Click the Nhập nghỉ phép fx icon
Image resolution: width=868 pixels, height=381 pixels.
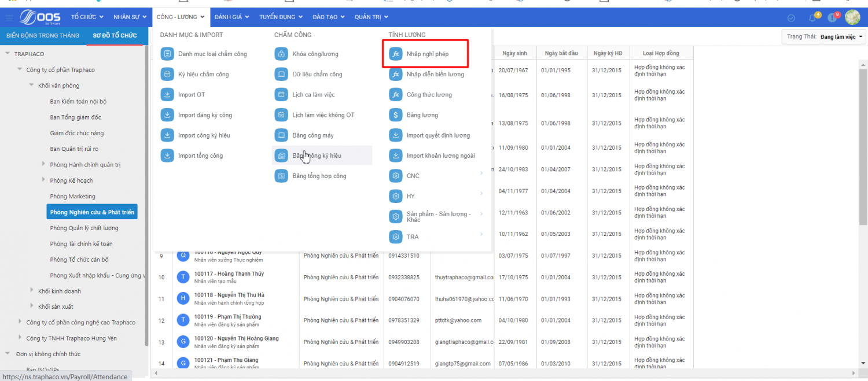(x=396, y=54)
